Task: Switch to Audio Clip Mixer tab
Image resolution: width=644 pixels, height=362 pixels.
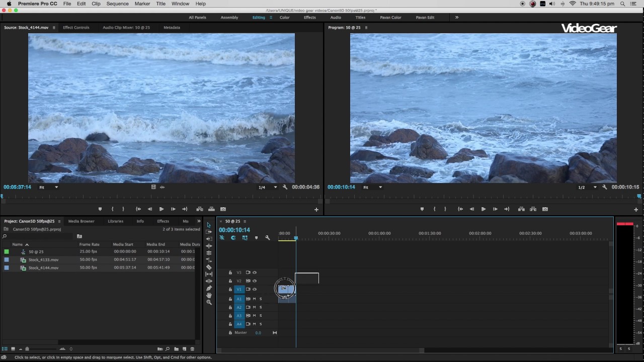Action: [x=126, y=28]
